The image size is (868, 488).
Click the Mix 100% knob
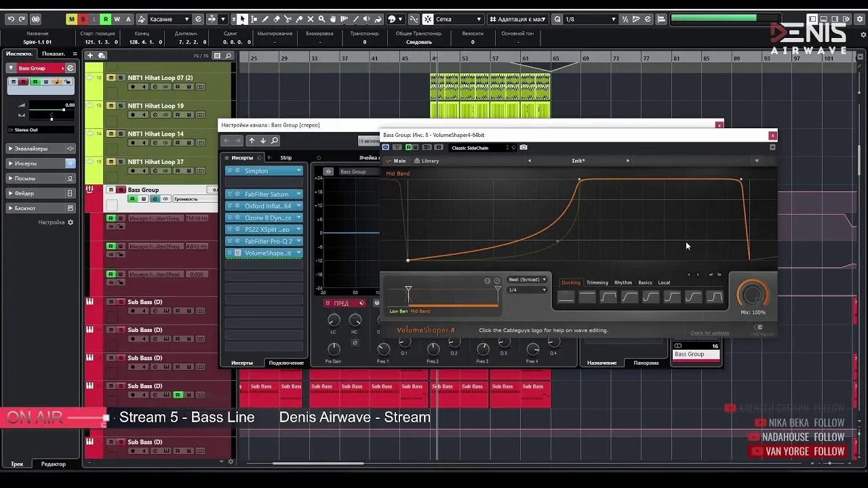click(x=753, y=295)
